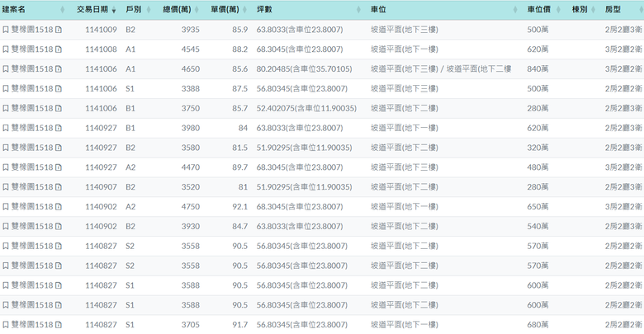
Task: Click the 540萬 parking price cell
Action: pos(537,227)
